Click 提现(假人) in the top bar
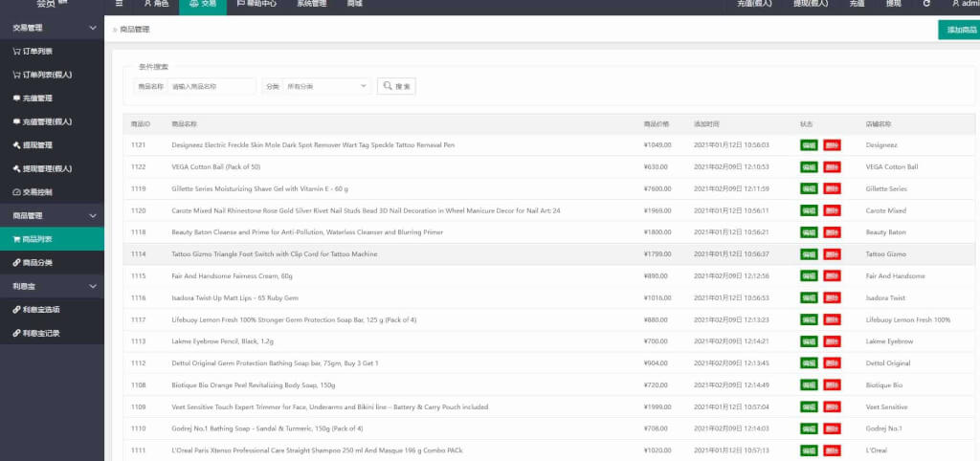This screenshot has height=461, width=980. [x=811, y=4]
